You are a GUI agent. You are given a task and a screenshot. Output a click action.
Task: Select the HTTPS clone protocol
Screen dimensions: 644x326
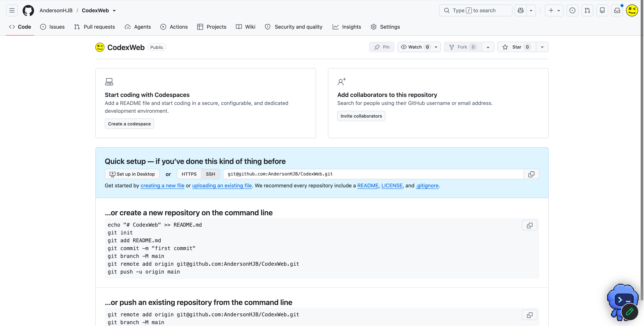pyautogui.click(x=189, y=174)
